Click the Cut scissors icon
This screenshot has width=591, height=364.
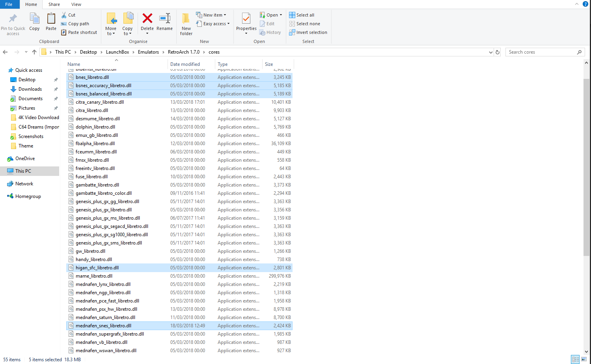(64, 15)
